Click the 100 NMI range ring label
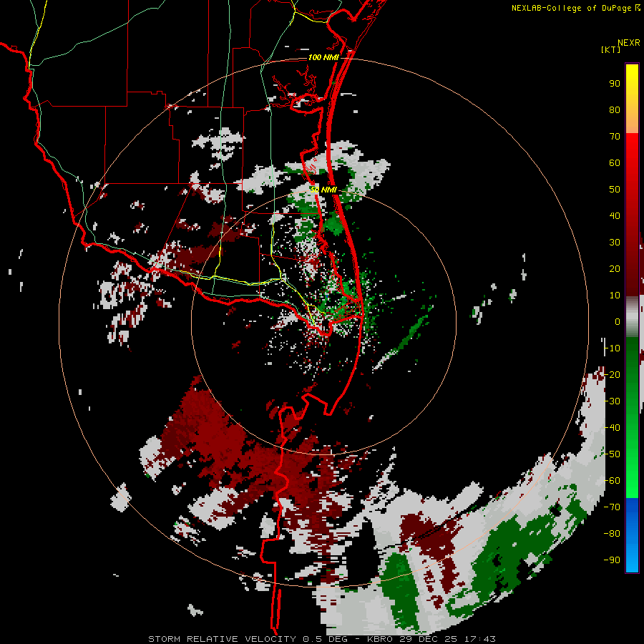Screen dimensions: 644x644 pyautogui.click(x=323, y=57)
